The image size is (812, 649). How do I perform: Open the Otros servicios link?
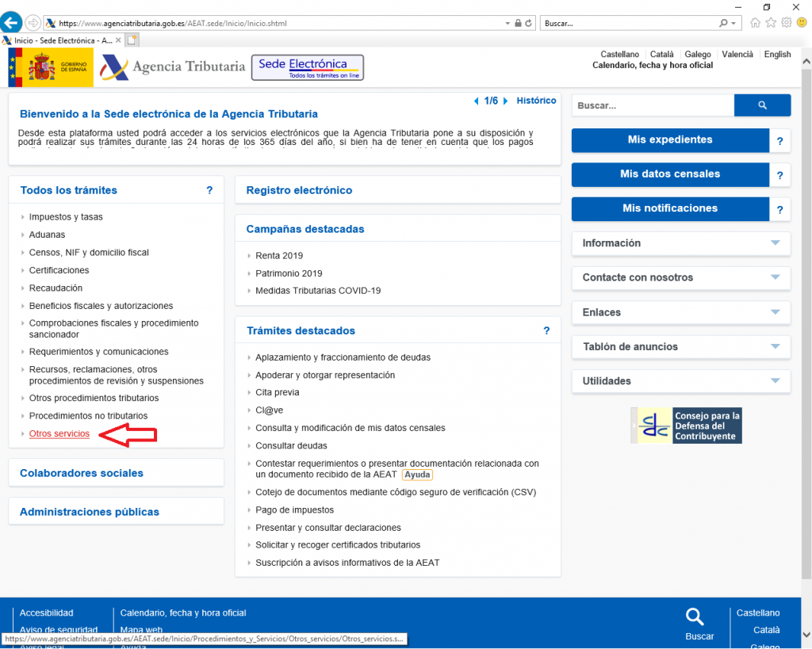click(x=59, y=434)
